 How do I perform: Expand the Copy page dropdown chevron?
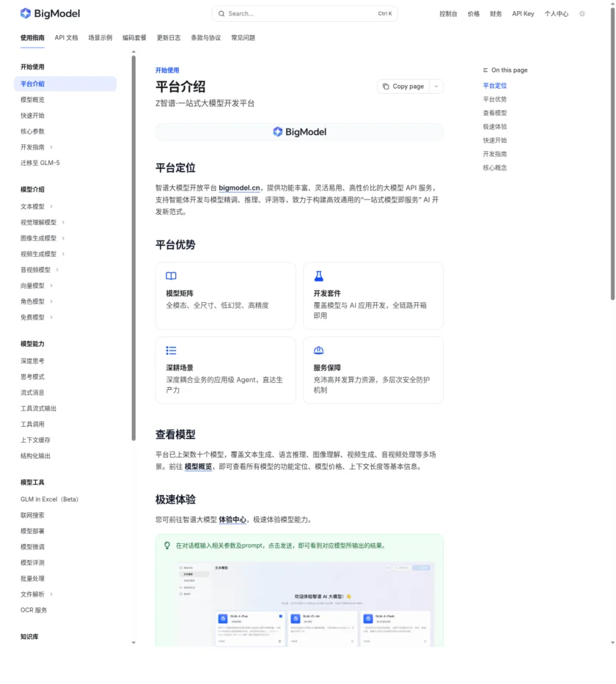[436, 86]
